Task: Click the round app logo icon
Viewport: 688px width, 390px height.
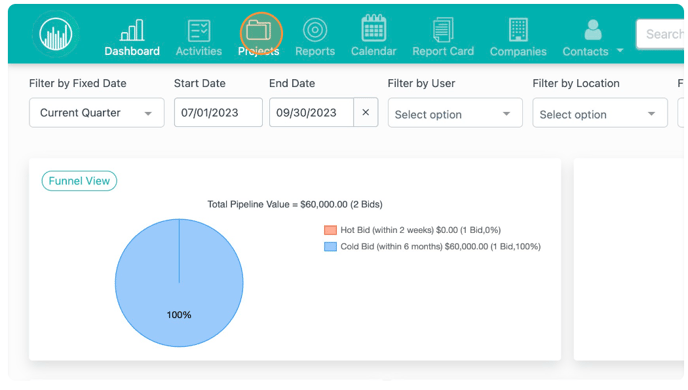Action: (56, 35)
